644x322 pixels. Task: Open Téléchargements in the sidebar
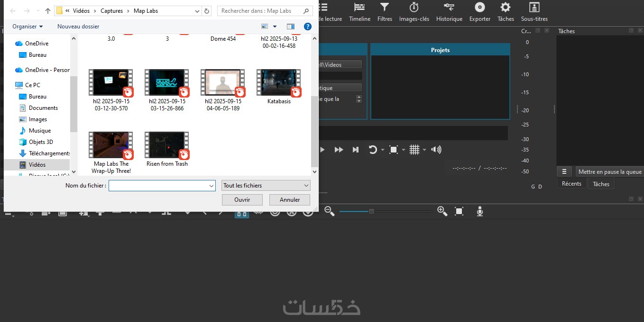point(44,153)
